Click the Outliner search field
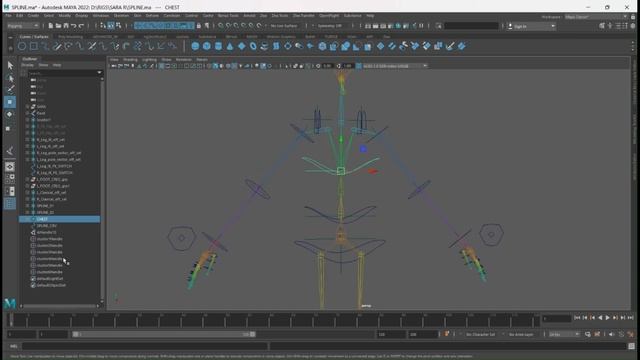Screen dimensions: 640x360 point(61,73)
